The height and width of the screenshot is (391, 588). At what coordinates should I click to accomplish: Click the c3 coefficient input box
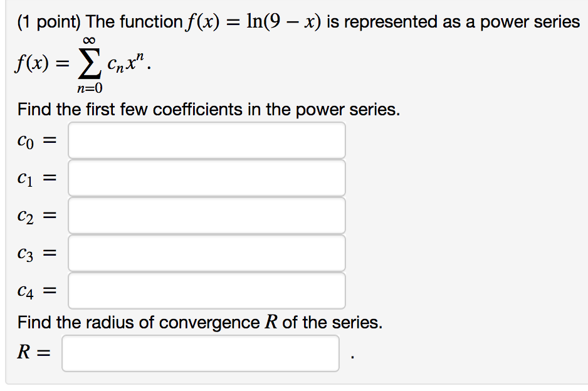point(207,253)
